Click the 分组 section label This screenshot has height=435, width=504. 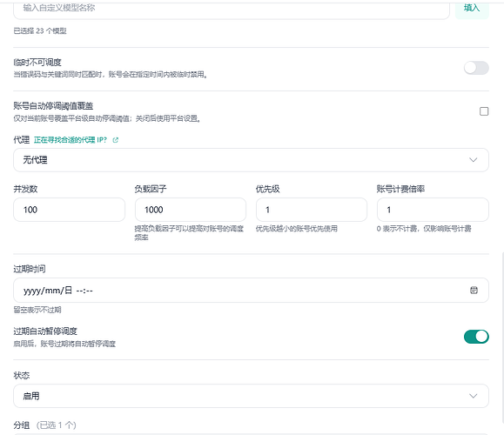(22, 425)
